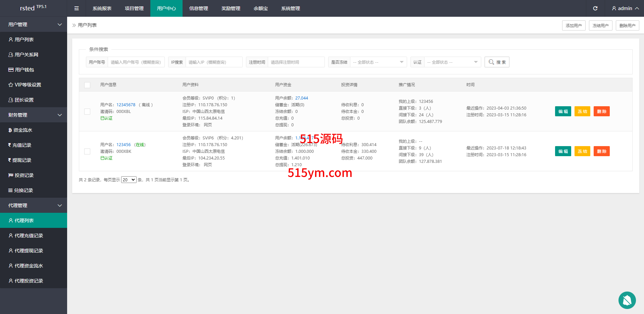Toggle the select-all checkbox in table header

pyautogui.click(x=87, y=85)
